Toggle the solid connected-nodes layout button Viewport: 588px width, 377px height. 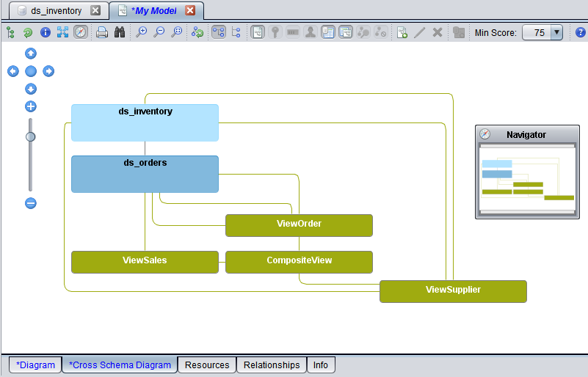tap(219, 32)
